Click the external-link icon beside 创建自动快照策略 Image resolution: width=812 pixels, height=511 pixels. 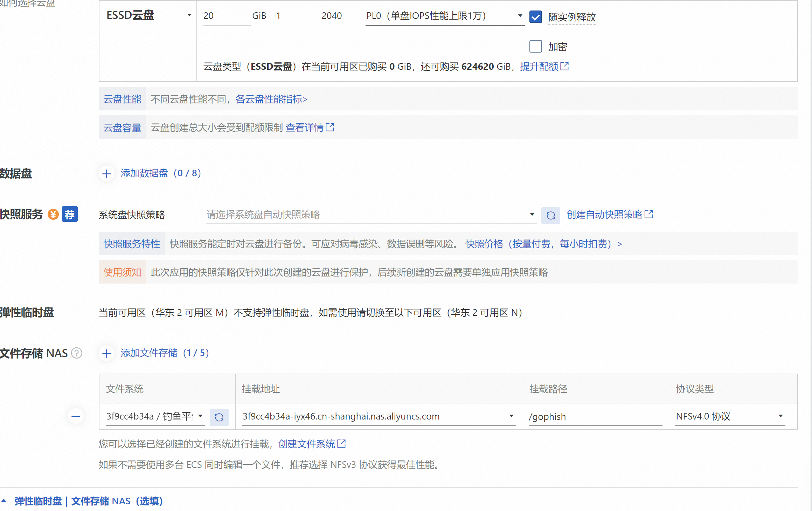tap(648, 214)
